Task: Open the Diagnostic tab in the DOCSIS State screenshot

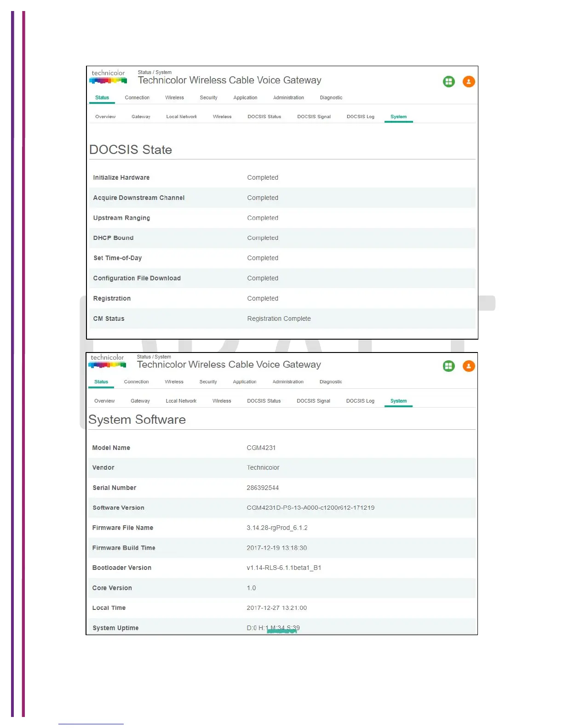Action: click(331, 97)
